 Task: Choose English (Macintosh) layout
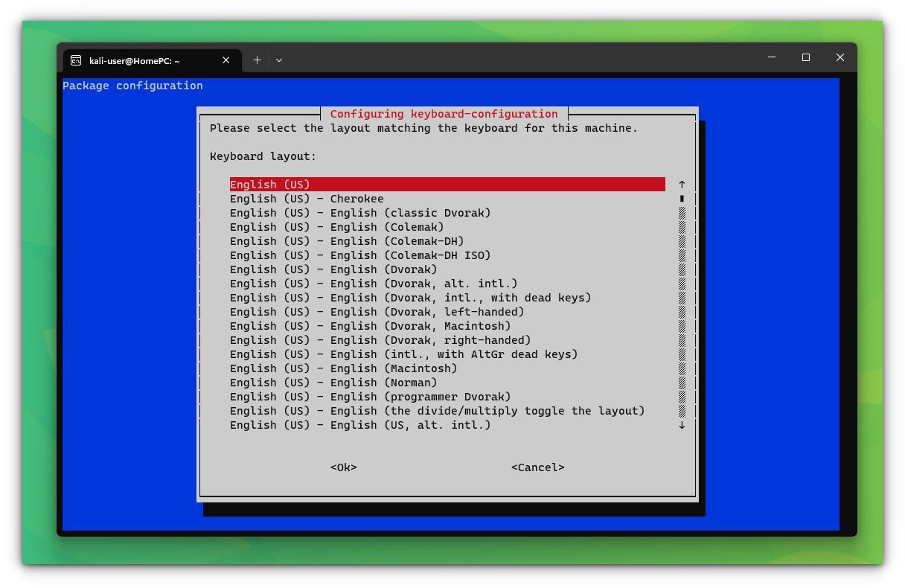(342, 368)
